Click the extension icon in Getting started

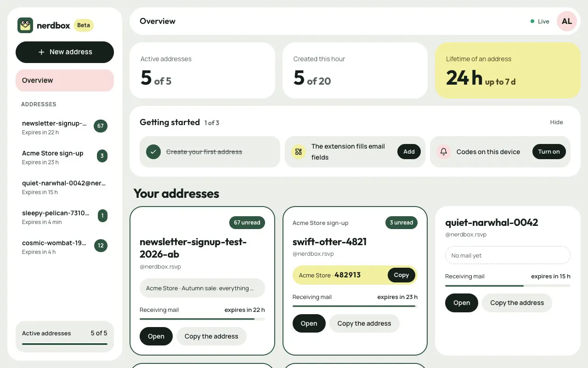tap(299, 152)
